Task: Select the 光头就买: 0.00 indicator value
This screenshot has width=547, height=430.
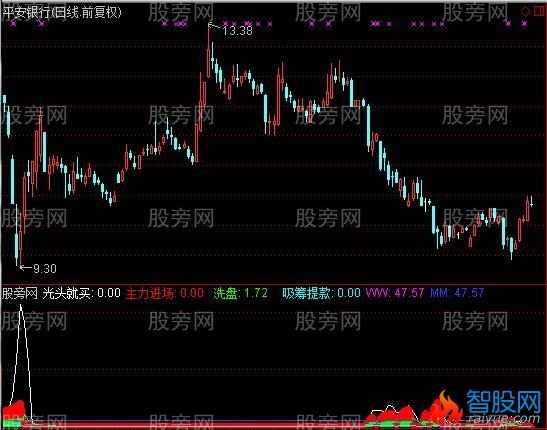Action: tap(81, 293)
